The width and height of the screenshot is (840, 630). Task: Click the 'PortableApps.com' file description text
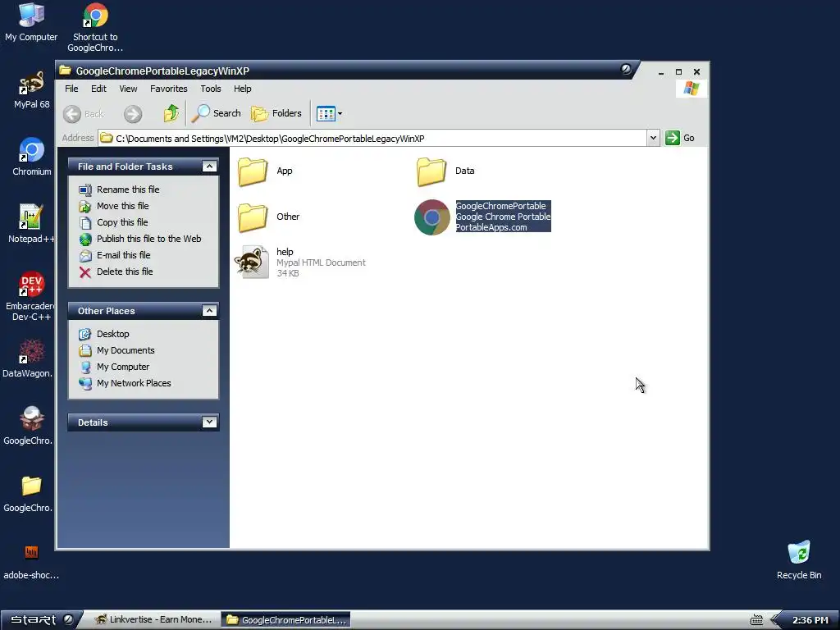coord(491,228)
